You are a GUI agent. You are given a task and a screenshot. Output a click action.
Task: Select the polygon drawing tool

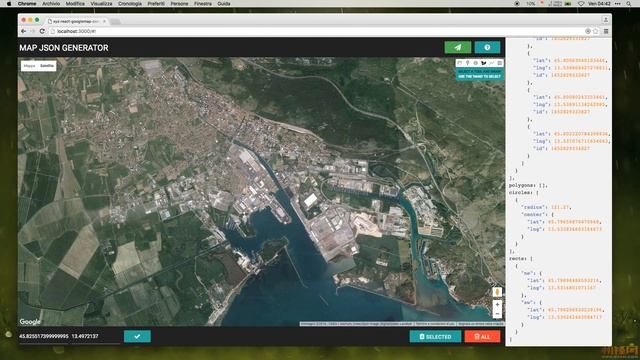[484, 63]
